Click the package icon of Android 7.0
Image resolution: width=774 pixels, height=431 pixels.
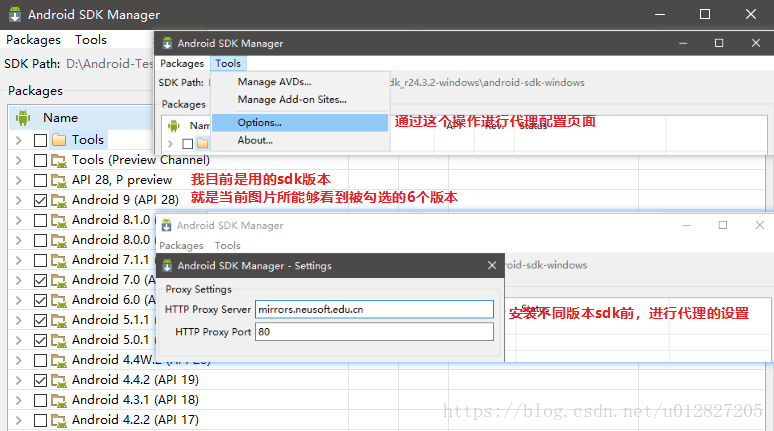coord(59,280)
